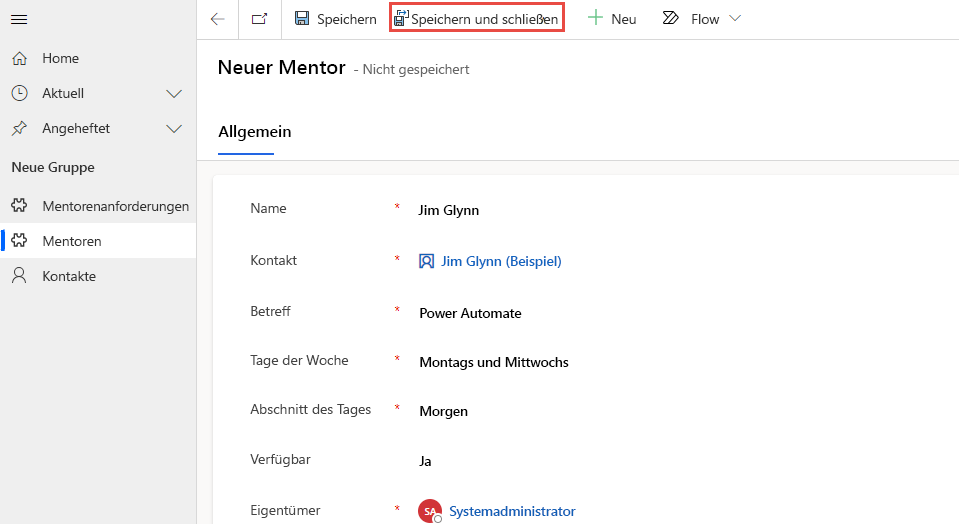Click Speichern und schließen label

click(x=484, y=20)
